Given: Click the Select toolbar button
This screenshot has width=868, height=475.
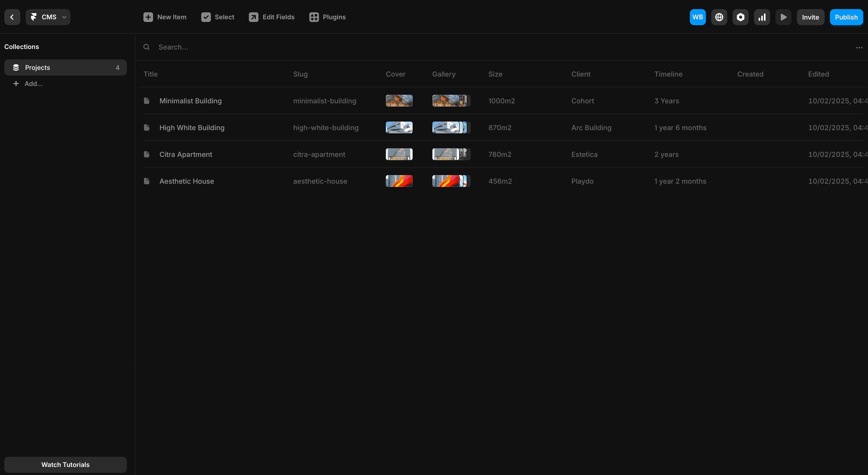Looking at the screenshot, I should pyautogui.click(x=218, y=17).
